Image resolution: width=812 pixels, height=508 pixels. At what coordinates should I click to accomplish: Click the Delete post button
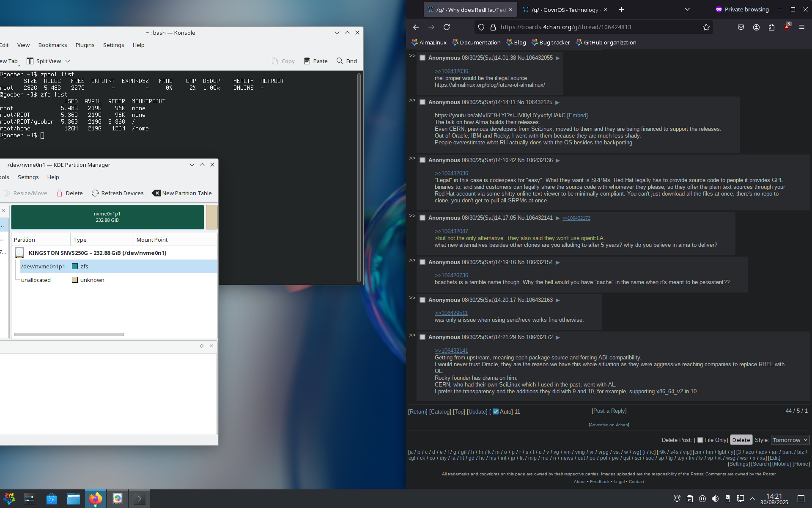point(741,440)
